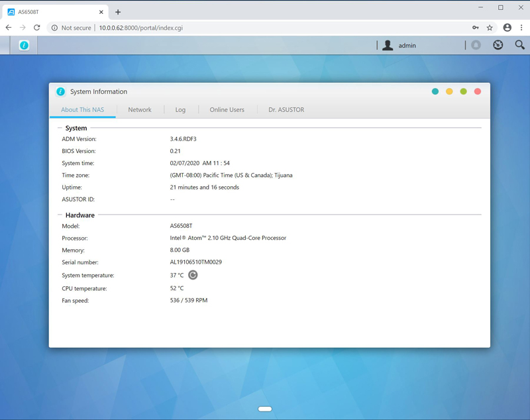Viewport: 530px width, 420px height.
Task: Open the admin user account menu
Action: tap(399, 45)
